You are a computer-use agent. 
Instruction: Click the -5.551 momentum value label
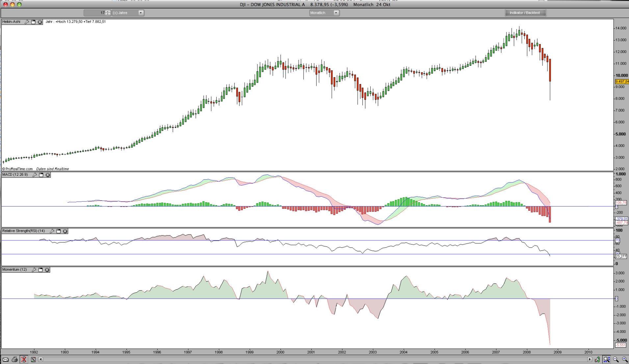(620, 345)
